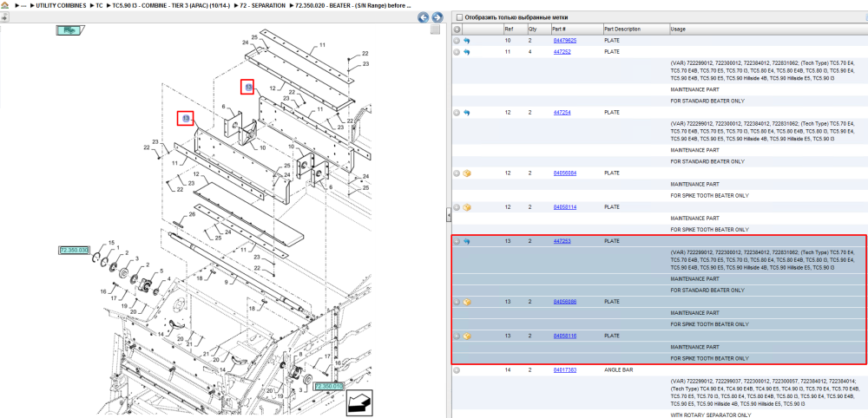Viewport: 868px width, 418px height.
Task: Toggle the selection circle for part 447254
Action: (457, 113)
